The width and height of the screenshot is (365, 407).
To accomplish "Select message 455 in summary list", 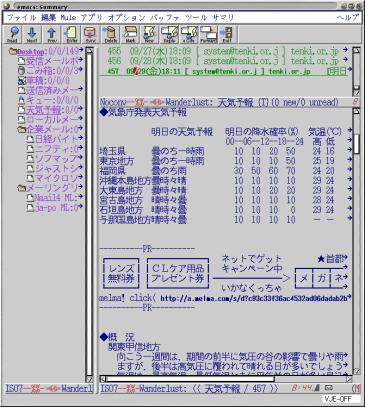I will (223, 51).
